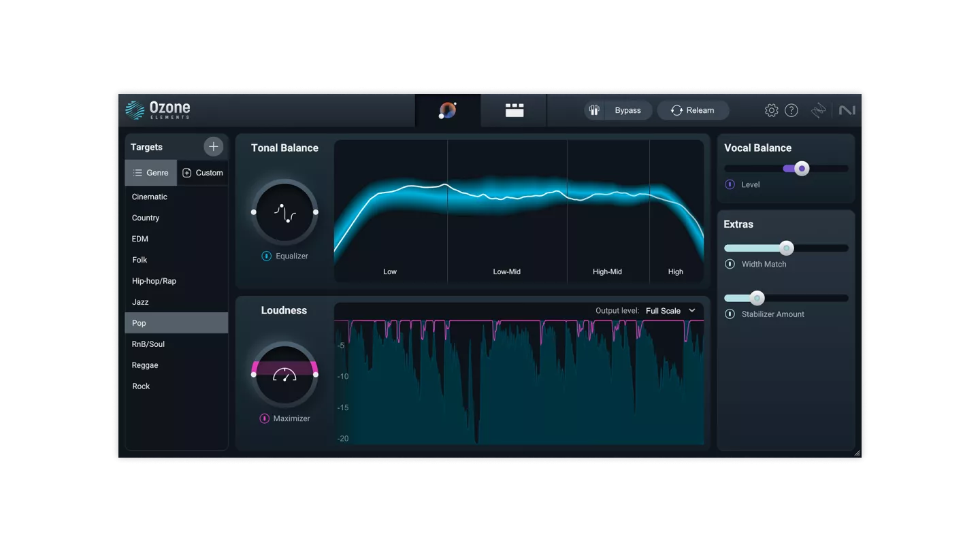Select the Reggae genre target

(x=176, y=365)
